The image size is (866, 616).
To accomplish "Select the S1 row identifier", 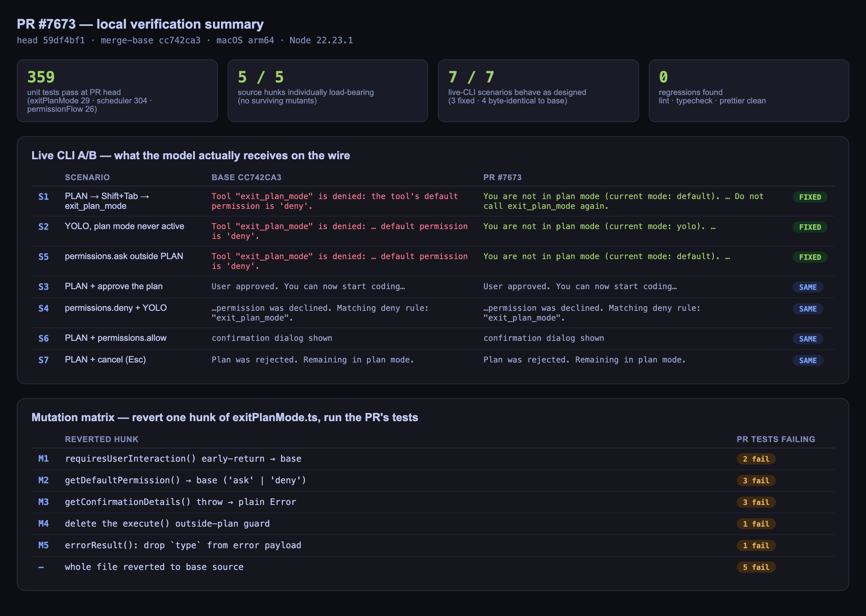I will (44, 197).
